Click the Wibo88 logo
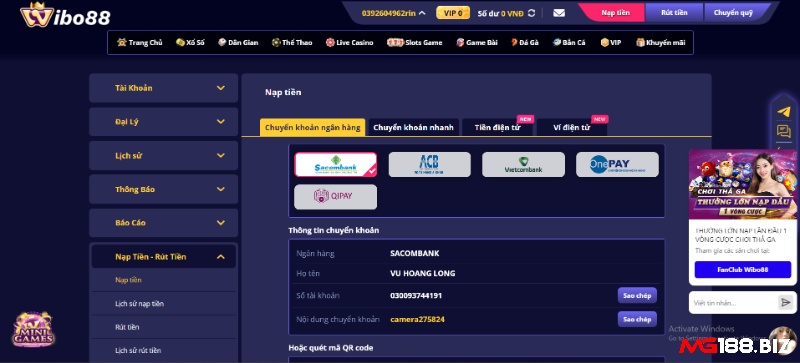The height and width of the screenshot is (363, 800). coord(65,15)
